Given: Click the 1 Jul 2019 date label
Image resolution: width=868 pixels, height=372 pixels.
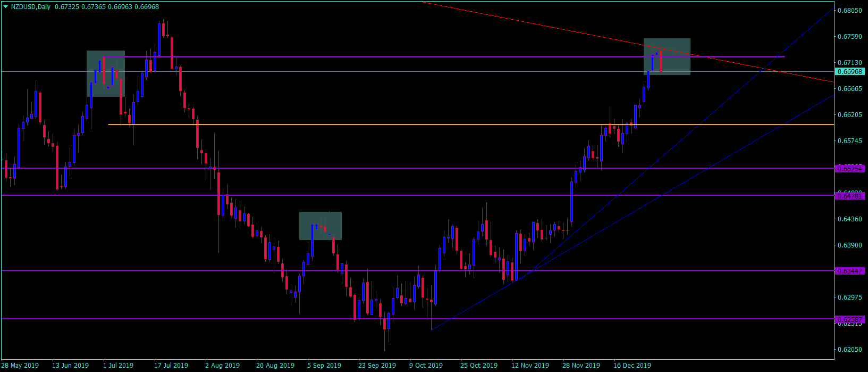Looking at the screenshot, I should point(119,366).
